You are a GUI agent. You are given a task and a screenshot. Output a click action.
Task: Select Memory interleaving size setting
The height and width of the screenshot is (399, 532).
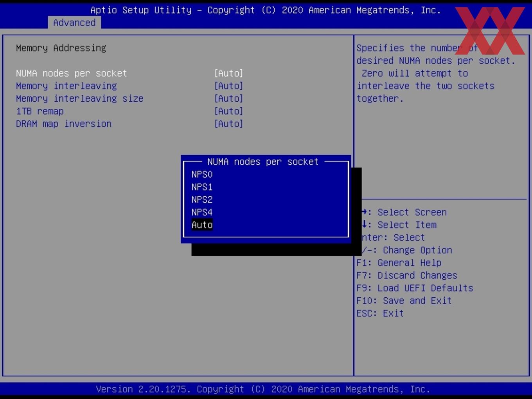coord(80,98)
